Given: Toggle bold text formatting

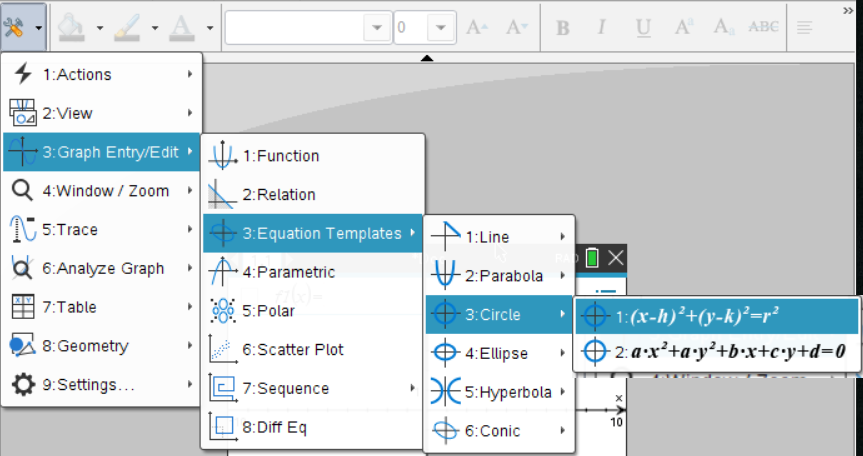Looking at the screenshot, I should (x=562, y=27).
